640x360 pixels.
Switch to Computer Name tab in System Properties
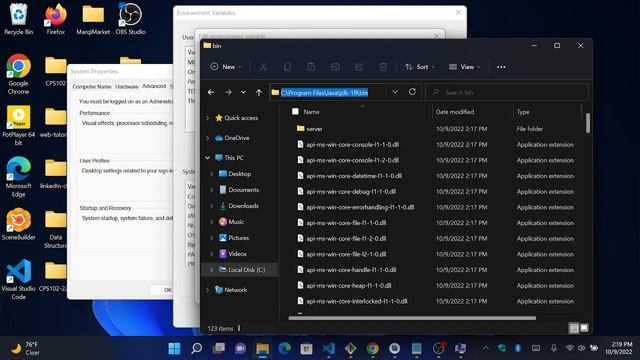pyautogui.click(x=92, y=87)
